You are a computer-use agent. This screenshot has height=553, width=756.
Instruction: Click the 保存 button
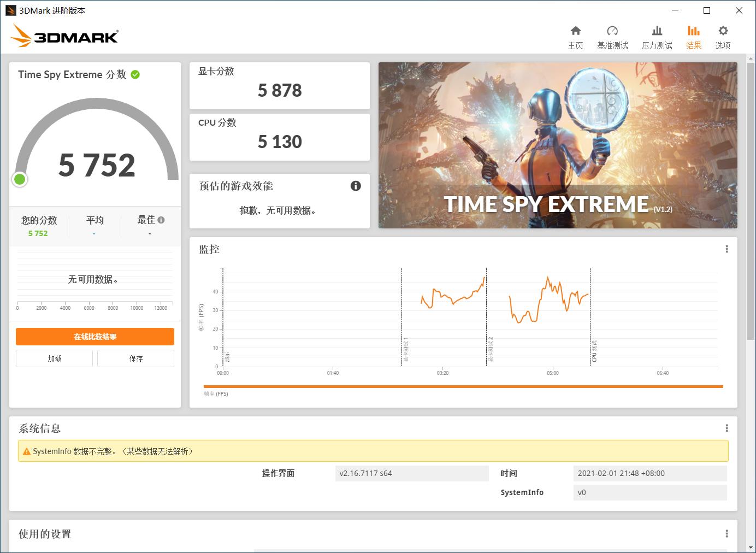(135, 358)
